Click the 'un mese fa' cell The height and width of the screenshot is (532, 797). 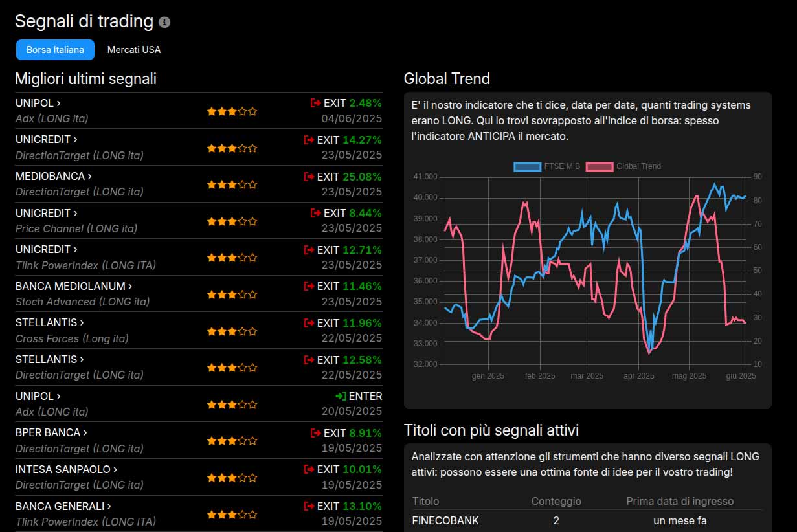pyautogui.click(x=680, y=520)
